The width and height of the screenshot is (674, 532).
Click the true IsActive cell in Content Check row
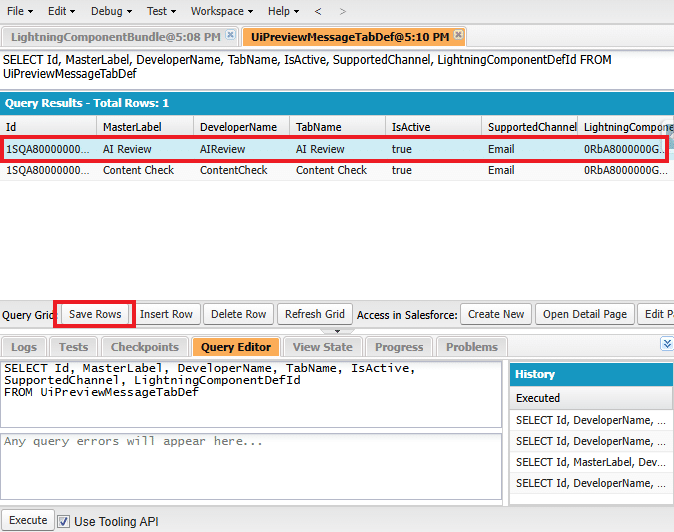pyautogui.click(x=433, y=170)
